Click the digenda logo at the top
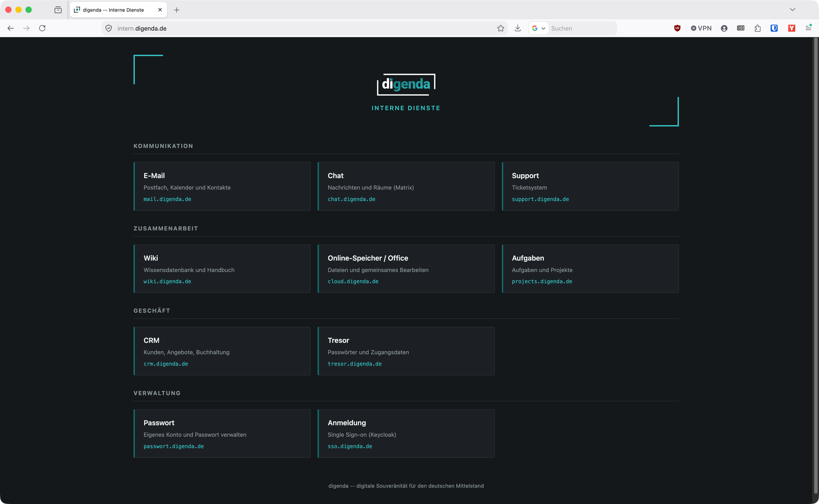The image size is (819, 504). 406,84
